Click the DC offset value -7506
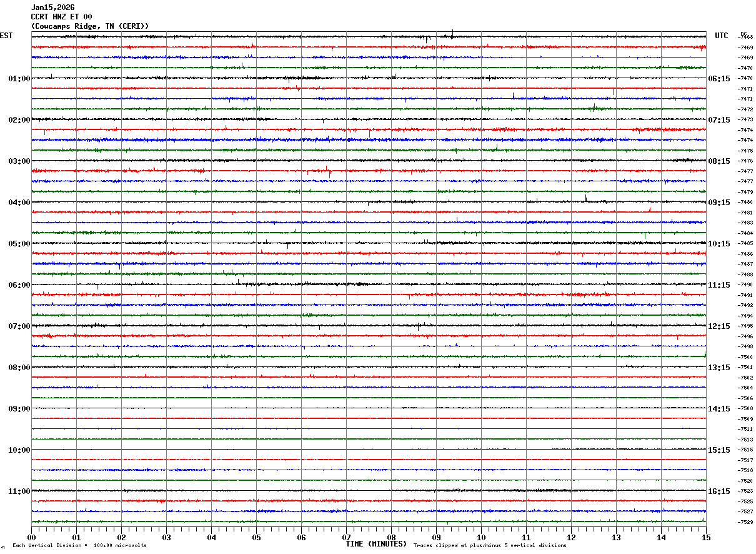756x554 pixels. pos(745,398)
